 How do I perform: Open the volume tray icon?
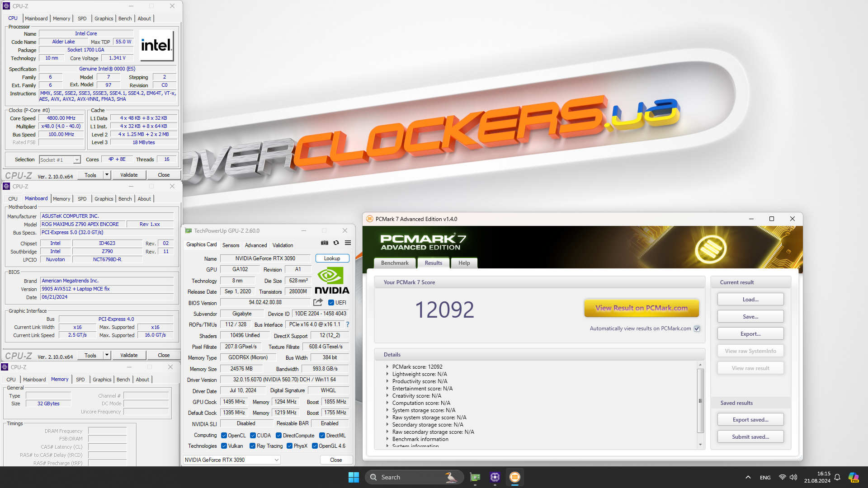coord(793,477)
